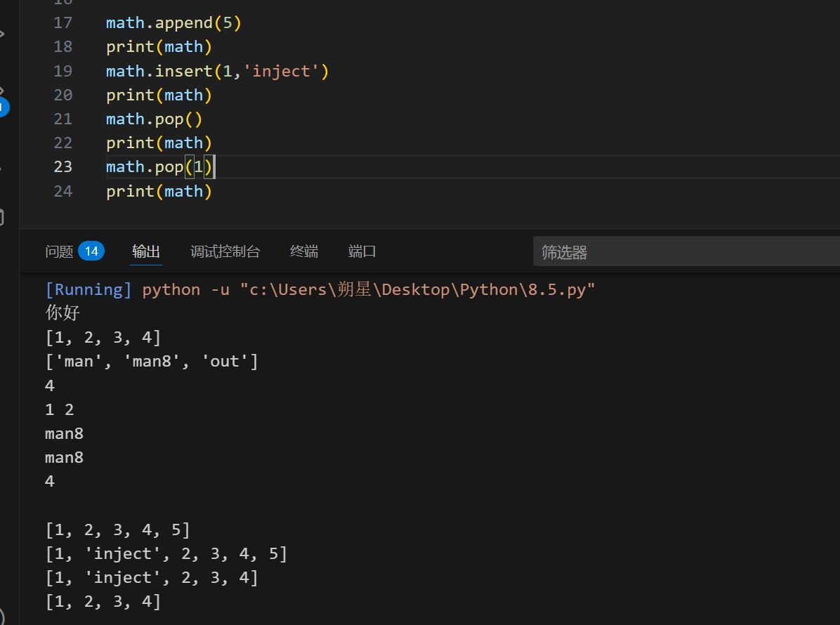Click the math.pop() call on line 21
Viewport: 840px width, 625px height.
tap(154, 119)
